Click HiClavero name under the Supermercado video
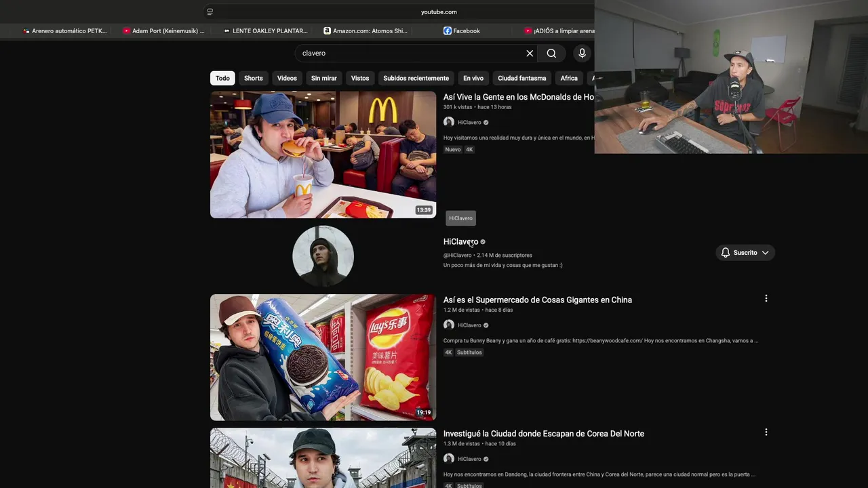This screenshot has width=868, height=488. (x=469, y=325)
